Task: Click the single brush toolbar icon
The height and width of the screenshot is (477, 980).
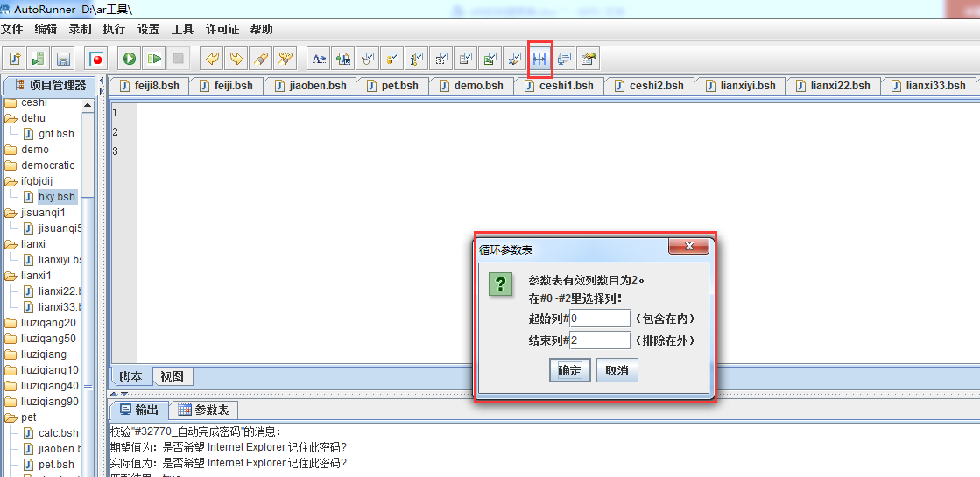Action: point(261,59)
